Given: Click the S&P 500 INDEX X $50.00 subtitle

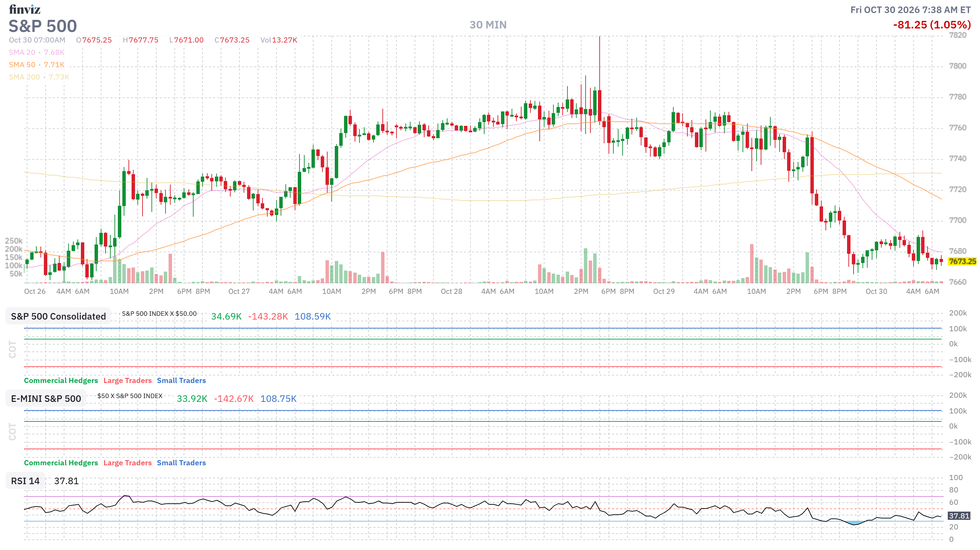Looking at the screenshot, I should [159, 314].
